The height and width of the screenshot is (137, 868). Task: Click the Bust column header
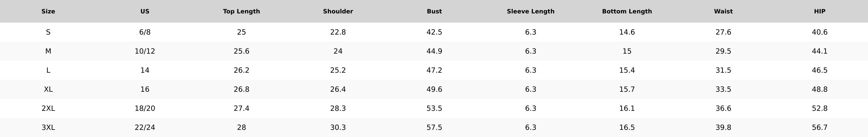click(434, 12)
